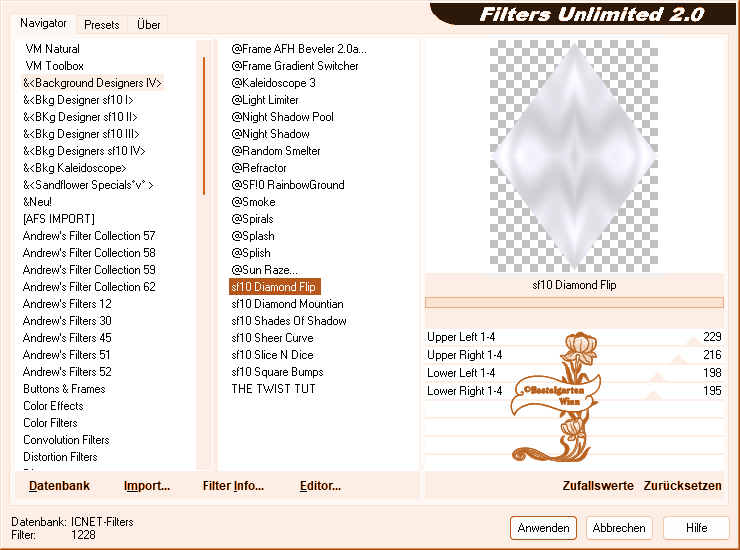The width and height of the screenshot is (740, 550).
Task: Select [AFS IMPORT] category
Action: click(59, 219)
